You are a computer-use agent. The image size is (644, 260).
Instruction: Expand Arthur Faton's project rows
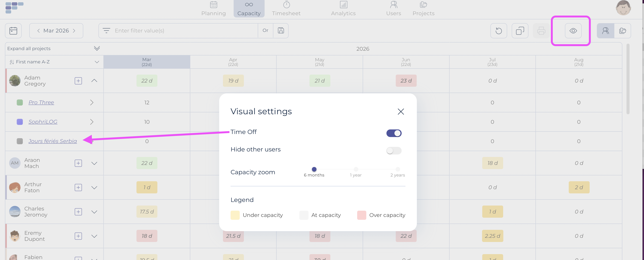point(94,188)
